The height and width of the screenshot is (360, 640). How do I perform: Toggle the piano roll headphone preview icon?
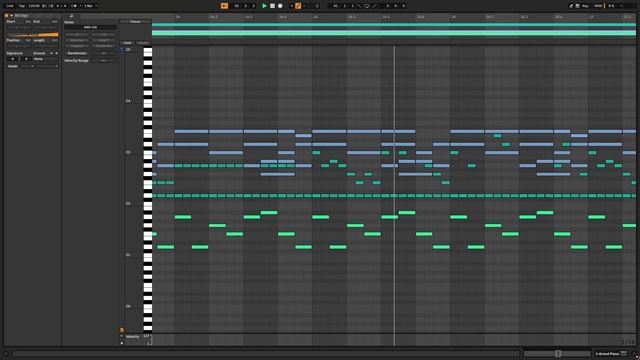122,49
